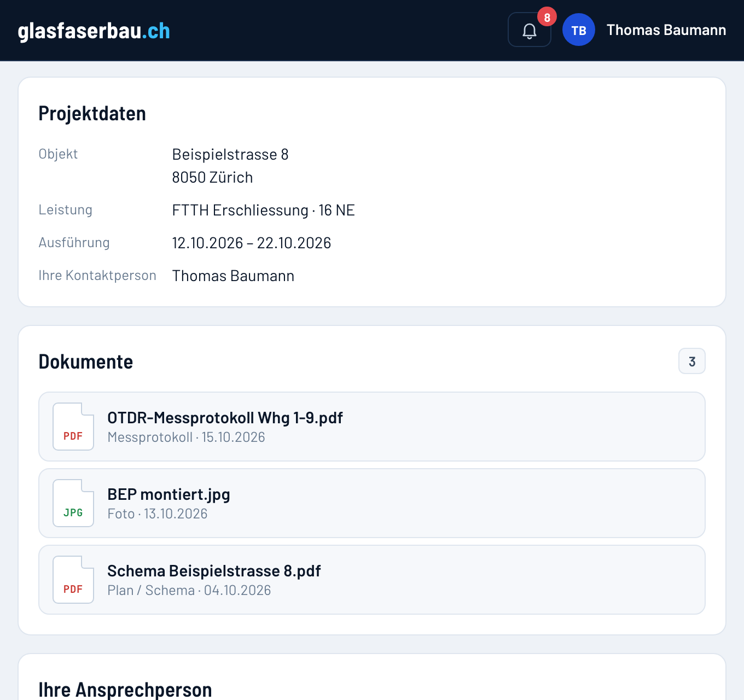The image size is (744, 700).
Task: Click the Leistung label
Action: click(x=66, y=209)
